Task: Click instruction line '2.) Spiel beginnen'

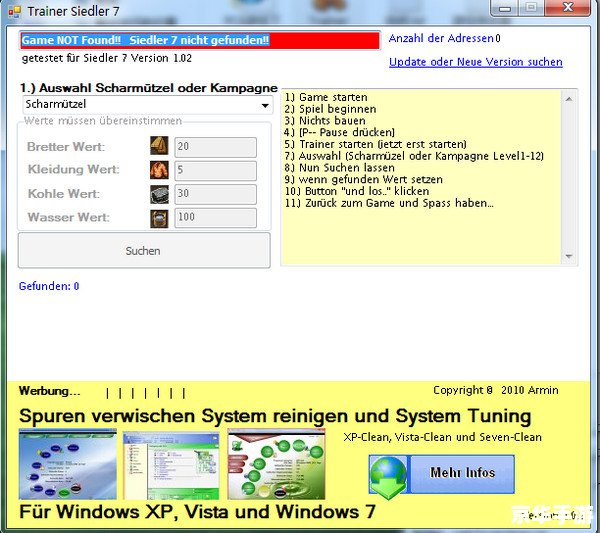Action: click(x=330, y=109)
